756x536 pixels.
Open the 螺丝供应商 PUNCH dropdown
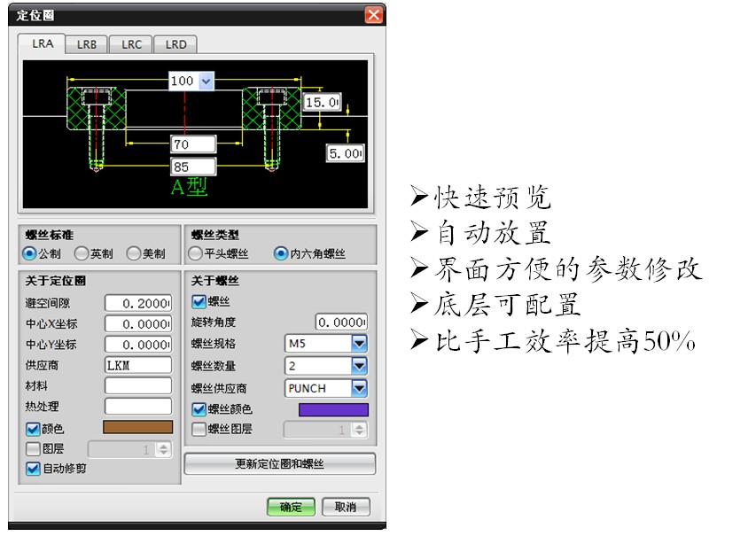359,388
